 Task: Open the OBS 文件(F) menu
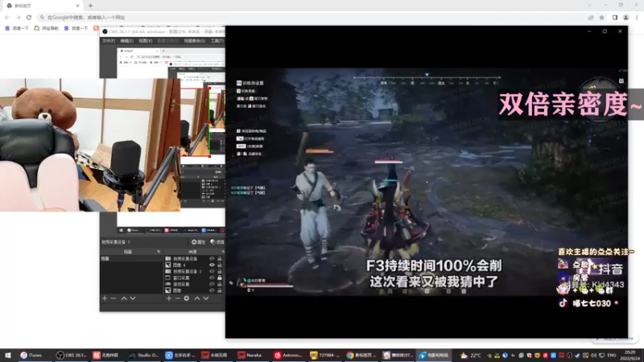point(109,41)
